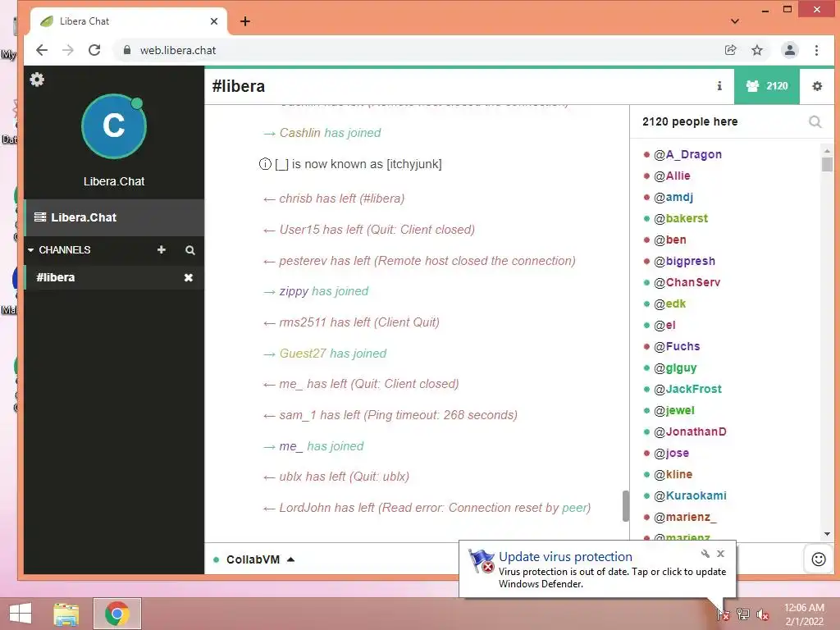The height and width of the screenshot is (630, 840).
Task: Reload the web.libera.chat page
Action: (94, 50)
